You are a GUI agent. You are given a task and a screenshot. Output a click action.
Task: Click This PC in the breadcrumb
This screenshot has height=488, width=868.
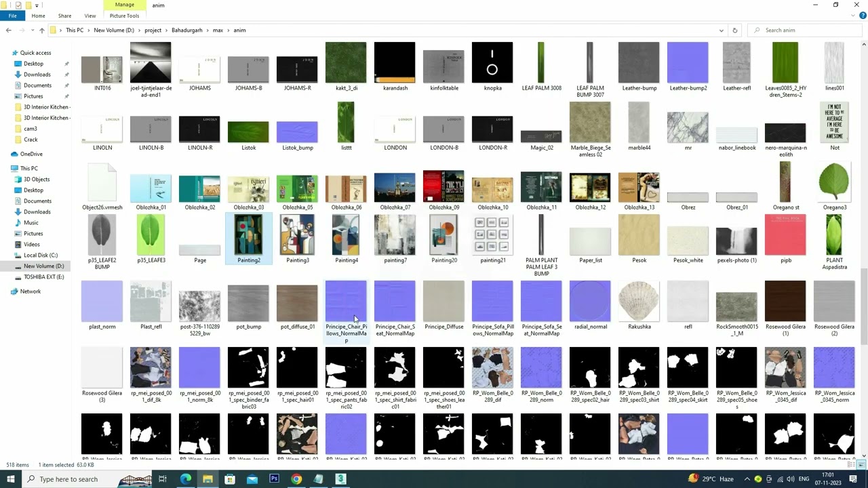coord(75,30)
